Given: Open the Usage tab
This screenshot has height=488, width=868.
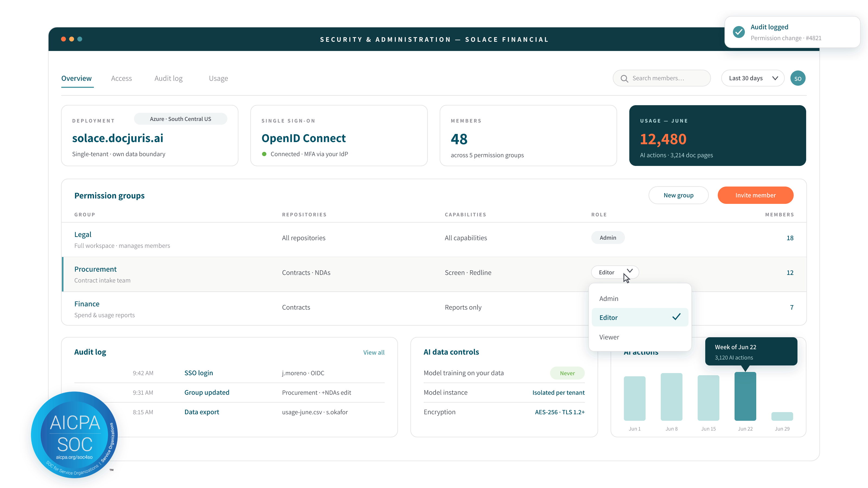Looking at the screenshot, I should coord(218,78).
